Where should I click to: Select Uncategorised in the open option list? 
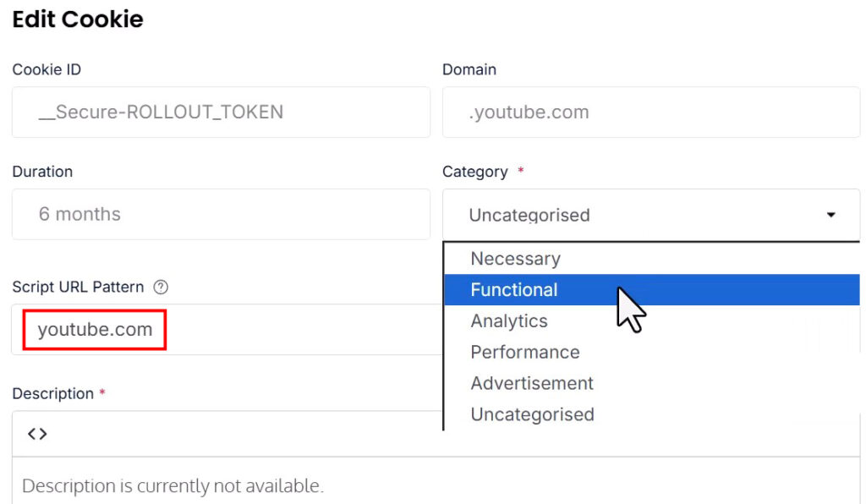coord(532,415)
